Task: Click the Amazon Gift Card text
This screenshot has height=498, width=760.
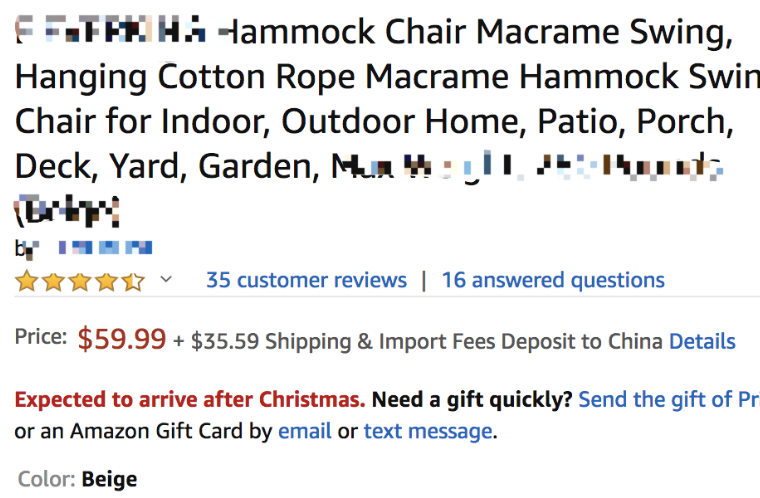Action: (x=157, y=432)
